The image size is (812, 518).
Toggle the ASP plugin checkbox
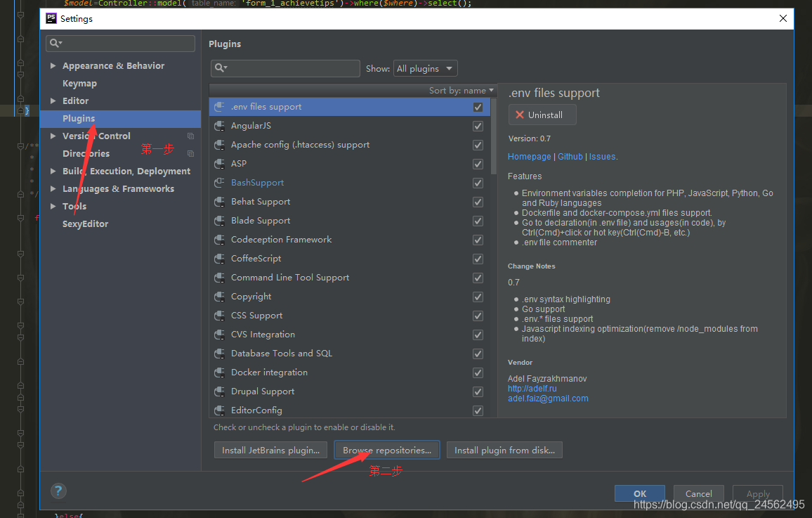point(478,164)
